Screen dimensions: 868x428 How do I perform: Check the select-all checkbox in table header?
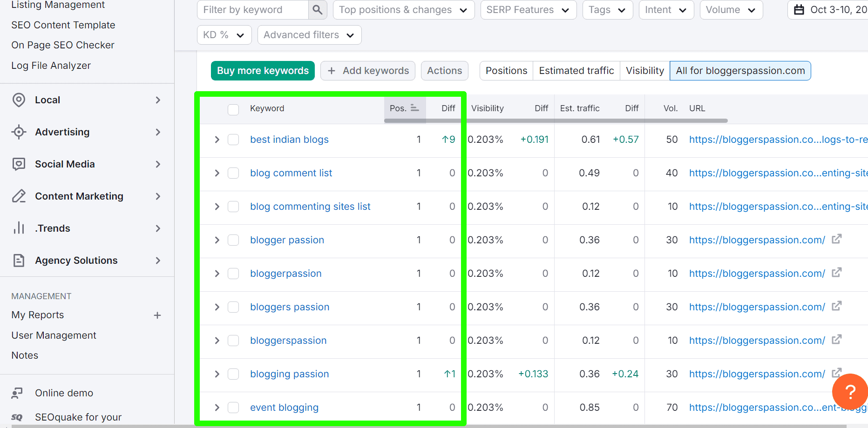click(x=233, y=109)
